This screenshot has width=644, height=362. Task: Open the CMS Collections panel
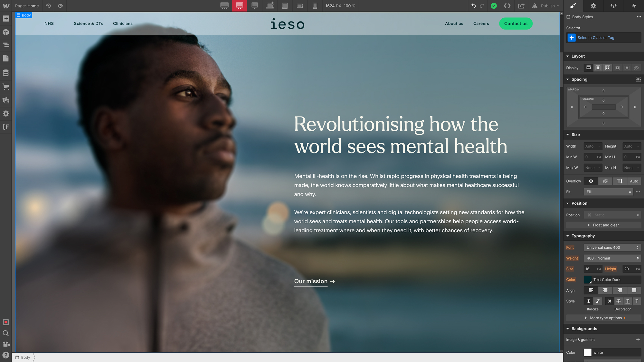[5, 73]
